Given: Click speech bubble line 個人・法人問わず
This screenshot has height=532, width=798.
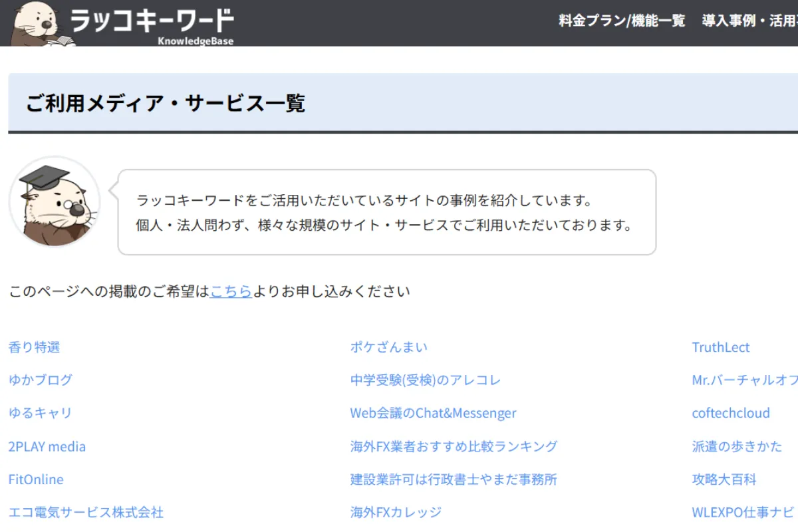Looking at the screenshot, I should [384, 225].
